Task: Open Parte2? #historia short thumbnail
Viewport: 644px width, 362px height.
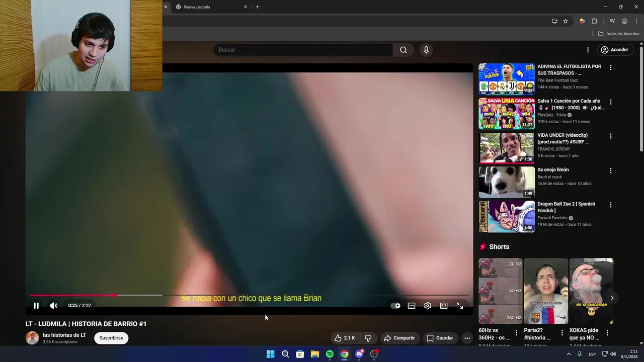Action: [546, 291]
